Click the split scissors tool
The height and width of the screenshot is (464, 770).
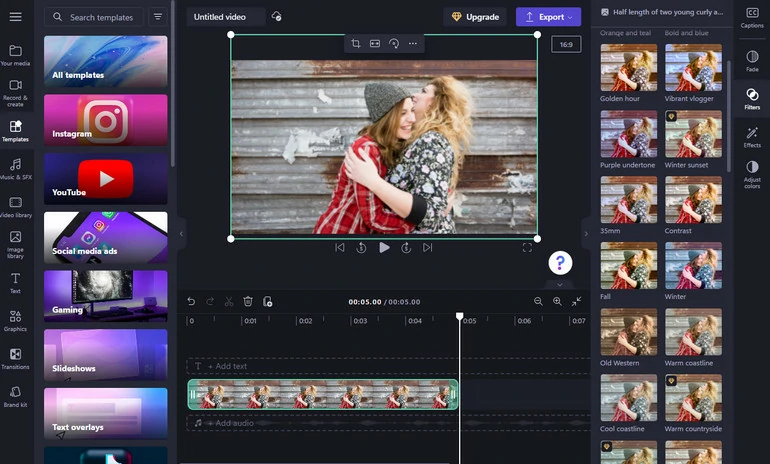click(x=229, y=301)
